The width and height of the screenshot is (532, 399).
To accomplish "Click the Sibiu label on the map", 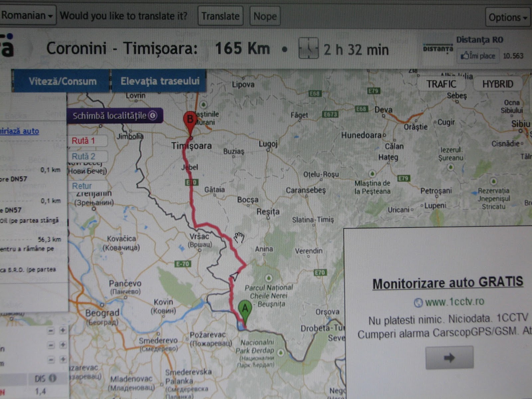I will 521,124.
